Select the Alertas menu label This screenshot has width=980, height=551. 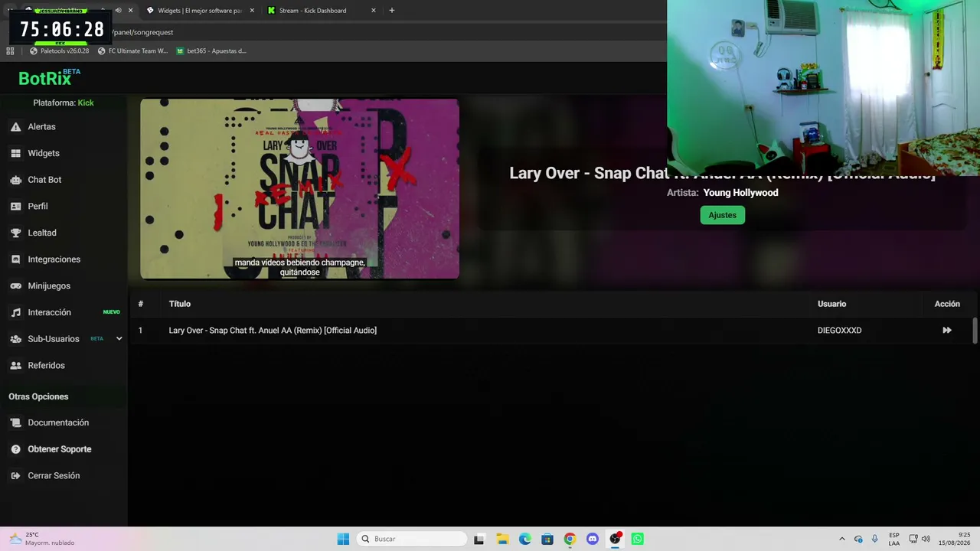point(41,127)
